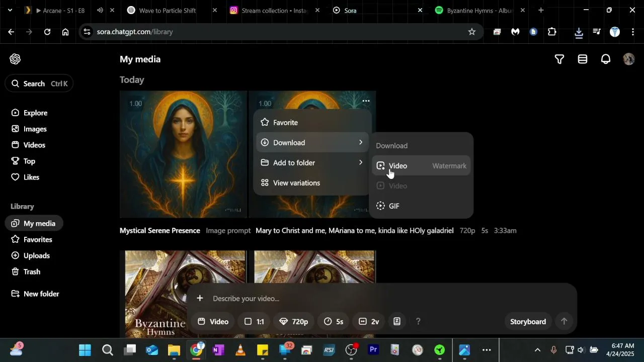Open the Chrome downloads icon

coord(579,32)
